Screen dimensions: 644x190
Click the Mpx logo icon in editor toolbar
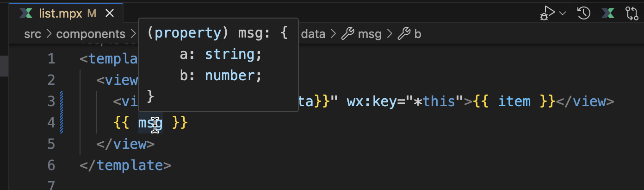coord(608,13)
